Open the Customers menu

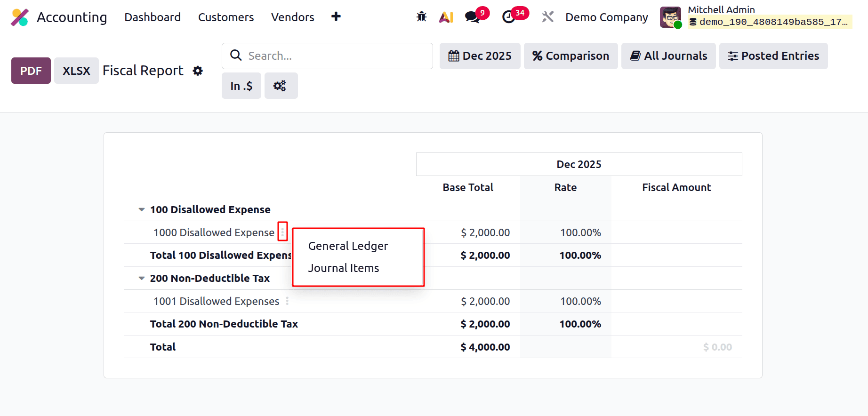pyautogui.click(x=226, y=17)
